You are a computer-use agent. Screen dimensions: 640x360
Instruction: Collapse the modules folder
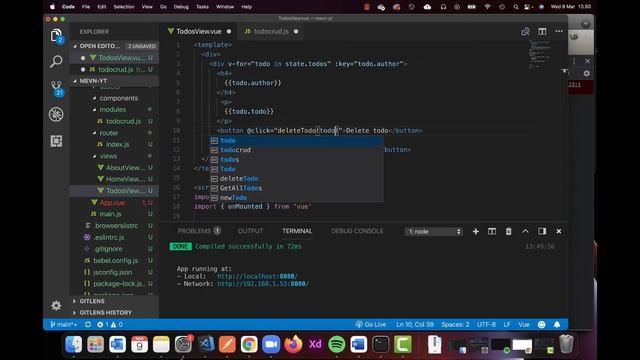(113, 109)
